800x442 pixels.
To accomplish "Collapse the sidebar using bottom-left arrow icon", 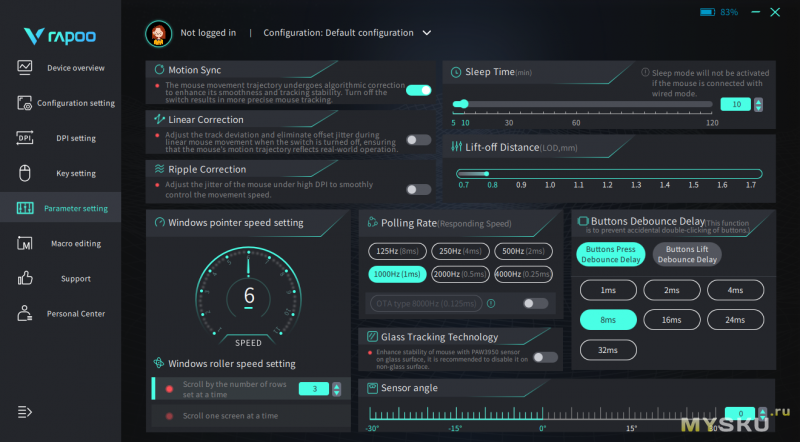I will (x=25, y=411).
